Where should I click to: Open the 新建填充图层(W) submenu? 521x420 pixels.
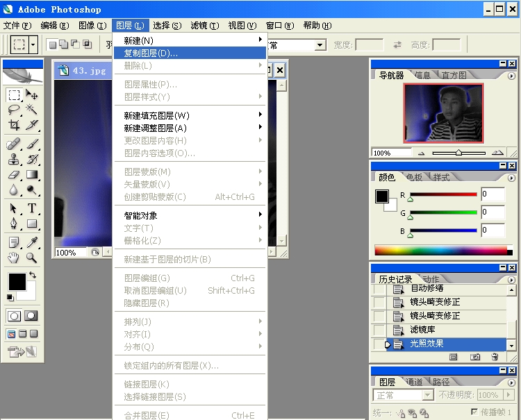click(x=190, y=115)
